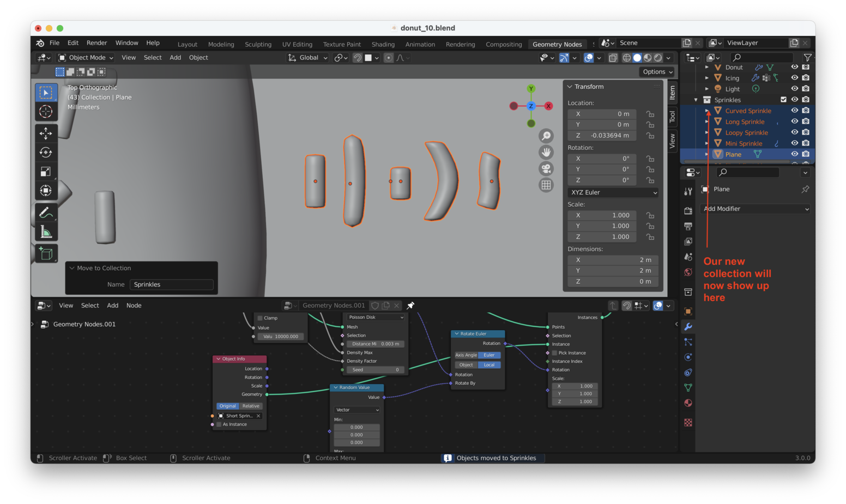
Task: Click the Relative button in Object Info
Action: (x=251, y=406)
